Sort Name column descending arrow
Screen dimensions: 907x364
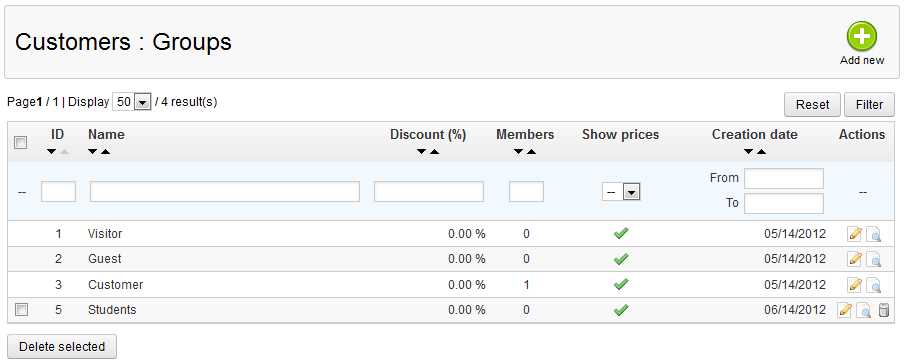point(93,152)
